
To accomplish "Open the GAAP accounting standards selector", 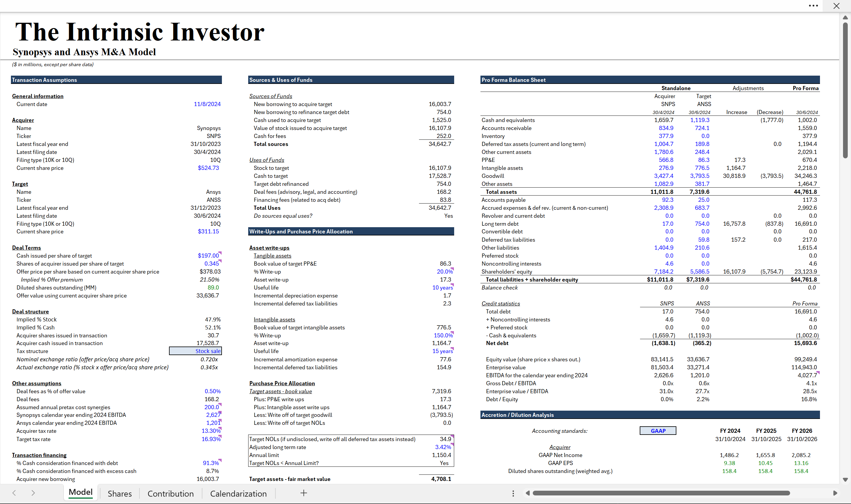I will tap(658, 431).
